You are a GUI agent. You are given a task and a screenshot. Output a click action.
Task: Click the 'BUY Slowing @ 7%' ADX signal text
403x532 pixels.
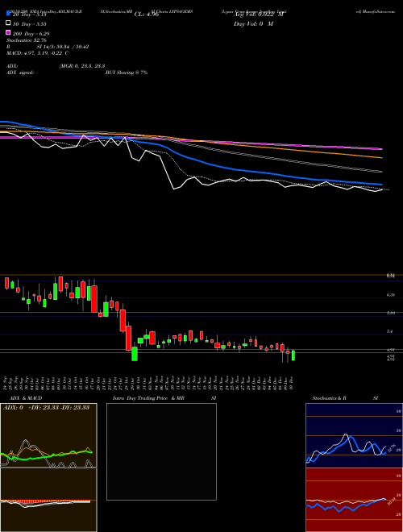point(127,73)
